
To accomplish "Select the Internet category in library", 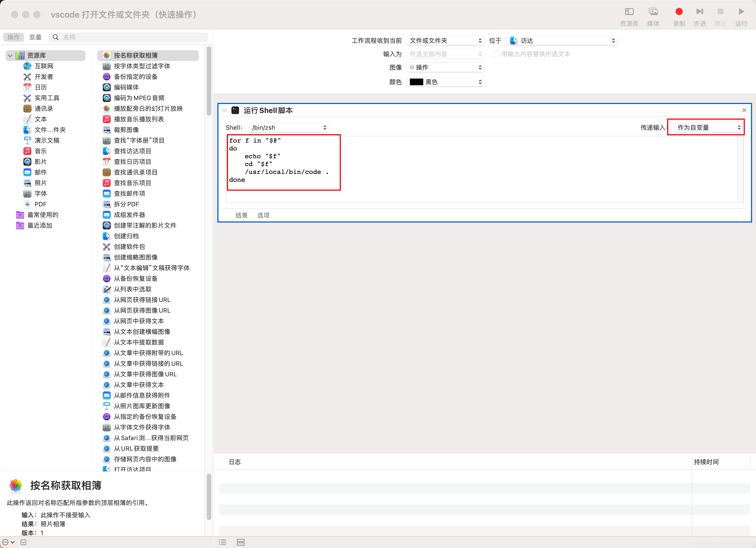I will [x=44, y=66].
